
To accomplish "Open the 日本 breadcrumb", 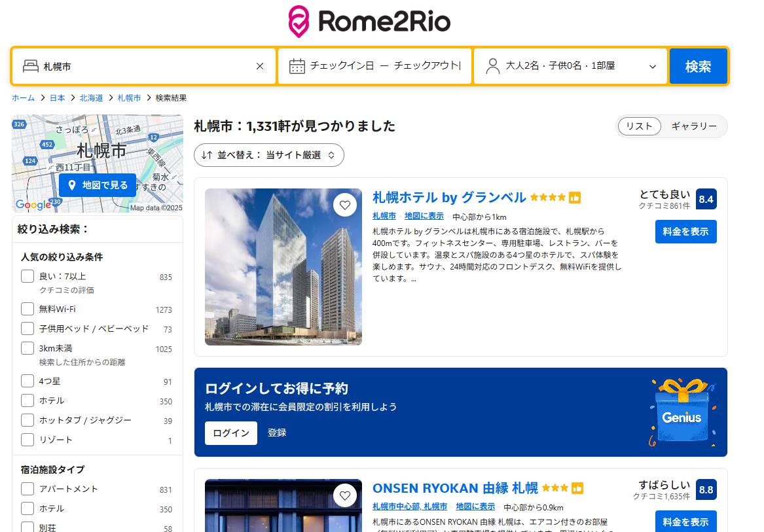I will (58, 98).
